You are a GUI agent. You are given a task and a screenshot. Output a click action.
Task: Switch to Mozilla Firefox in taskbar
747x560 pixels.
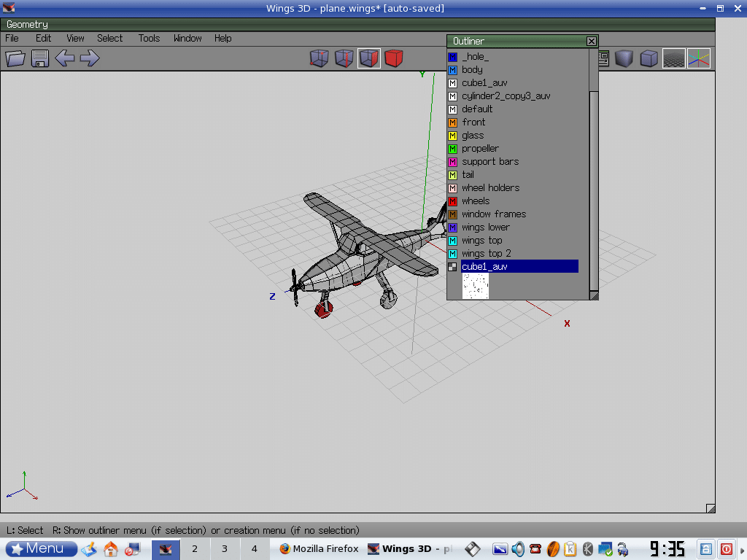pos(318,548)
